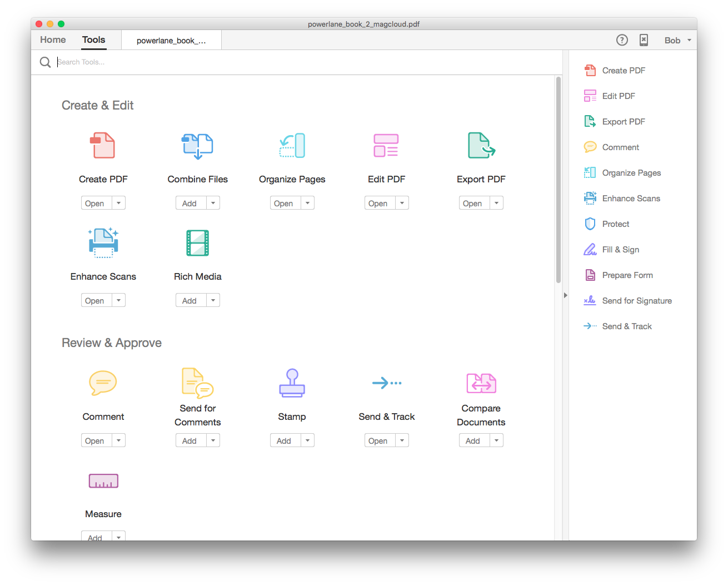The image size is (728, 585).
Task: Click the Open button under Create PDF
Action: point(97,203)
